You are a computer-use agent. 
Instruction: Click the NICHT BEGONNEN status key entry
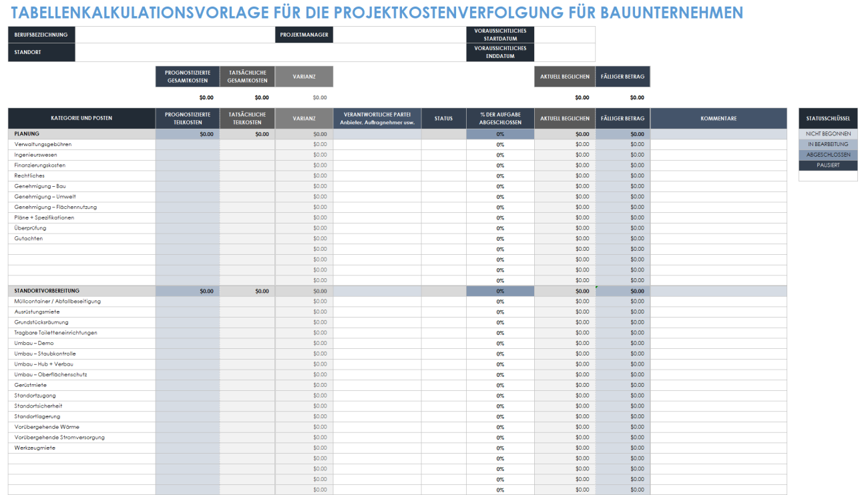828,133
